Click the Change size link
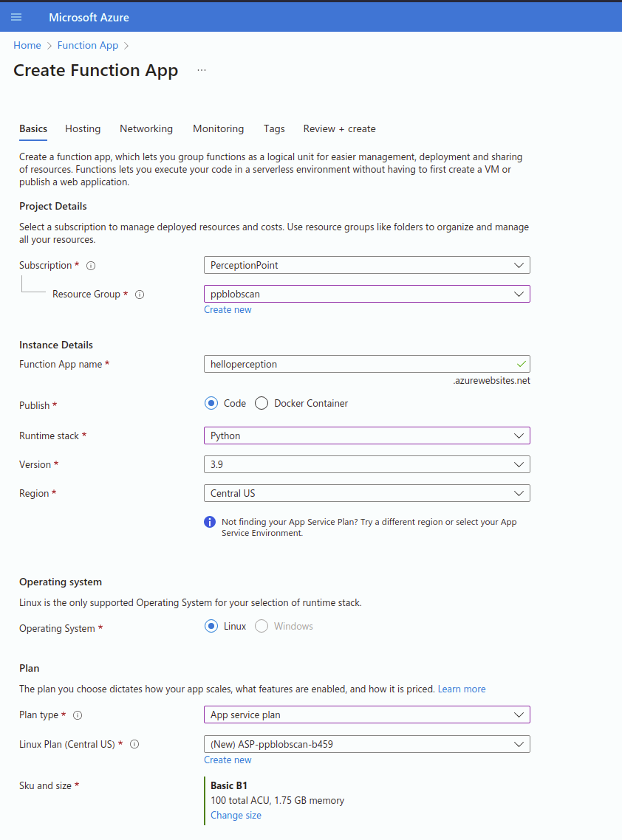 coord(236,815)
